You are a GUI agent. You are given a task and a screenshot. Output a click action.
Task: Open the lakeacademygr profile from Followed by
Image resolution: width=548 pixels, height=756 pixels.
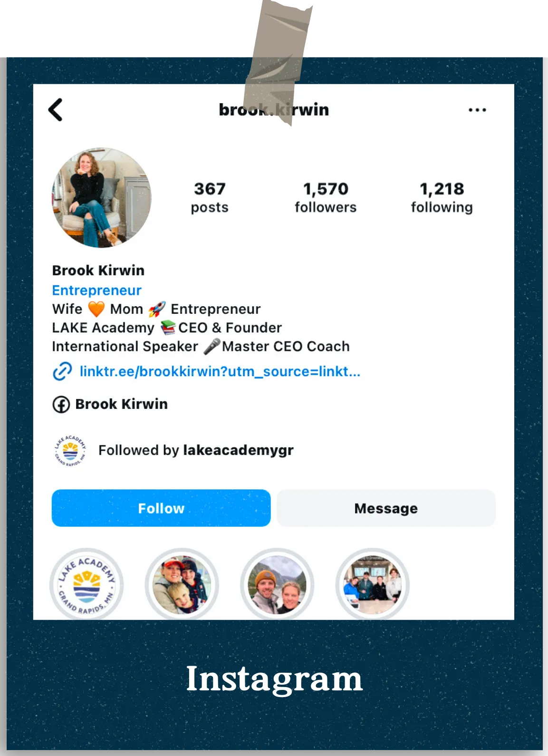[x=238, y=450]
